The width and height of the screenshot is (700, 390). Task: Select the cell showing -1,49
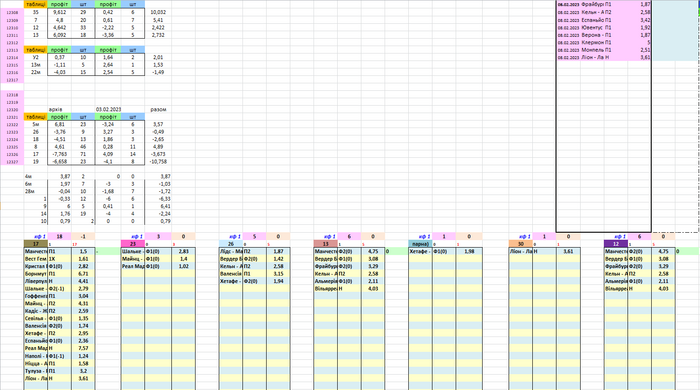pyautogui.click(x=158, y=72)
